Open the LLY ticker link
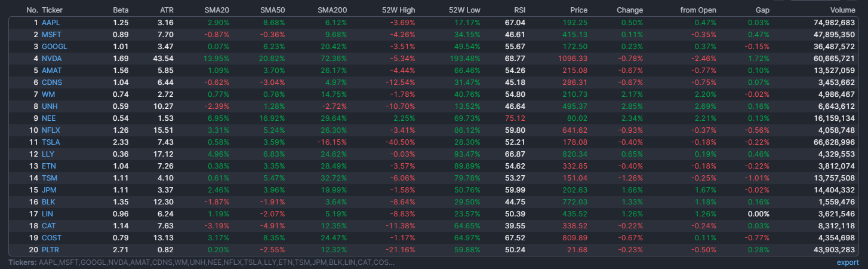 (x=48, y=154)
